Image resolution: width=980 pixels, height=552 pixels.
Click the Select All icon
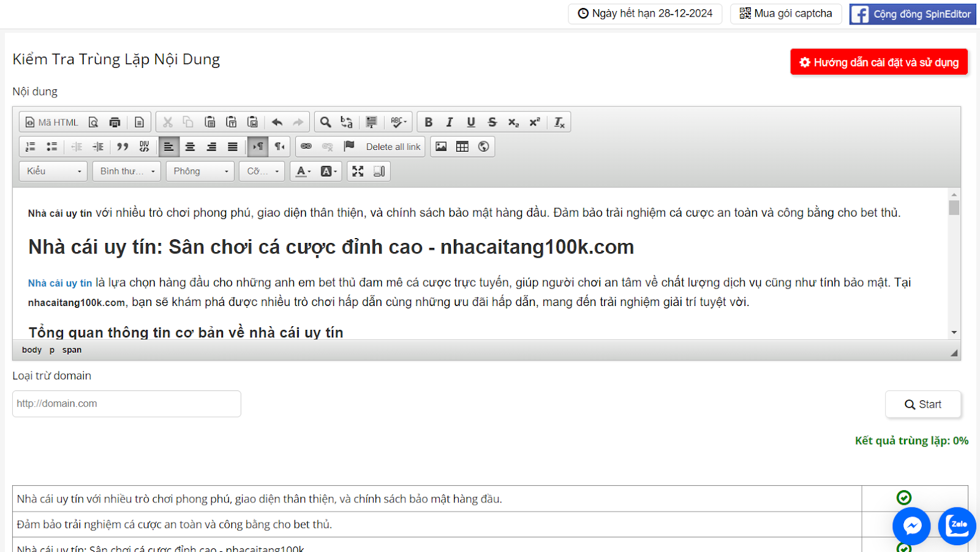click(371, 122)
